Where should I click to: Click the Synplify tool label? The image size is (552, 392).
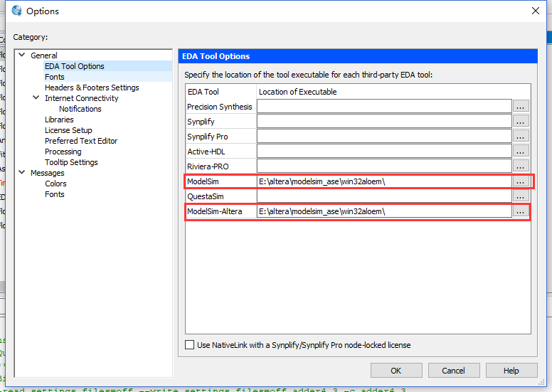click(x=201, y=122)
